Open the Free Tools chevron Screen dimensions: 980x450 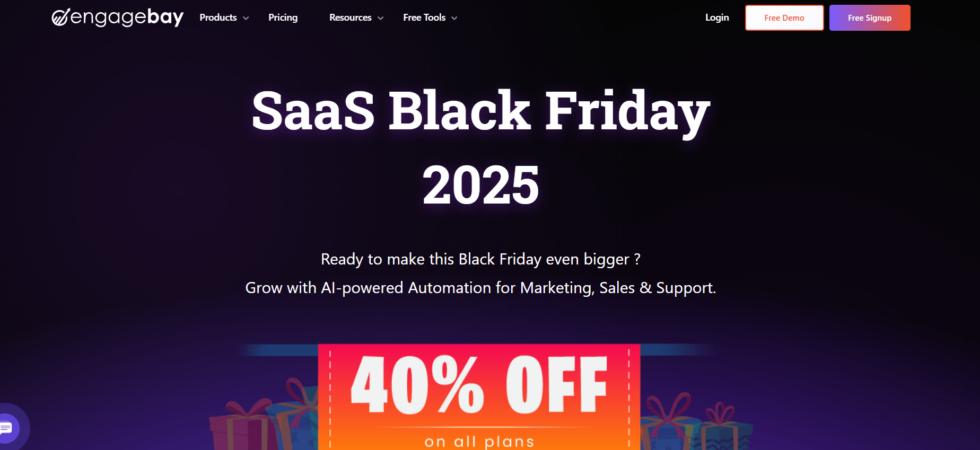click(454, 18)
